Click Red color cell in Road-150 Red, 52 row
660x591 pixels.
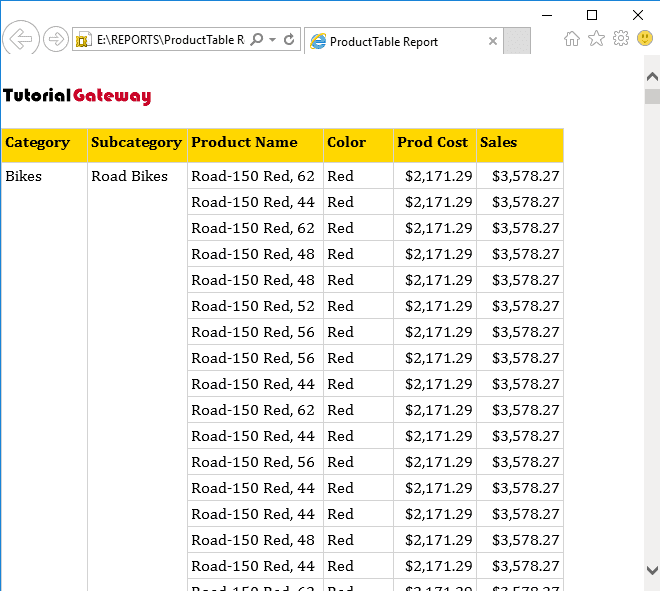358,306
